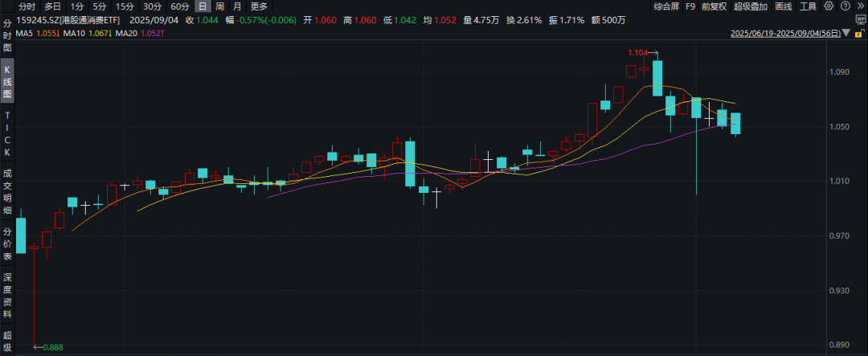
Task: Click the F9 button
Action: 690,6
